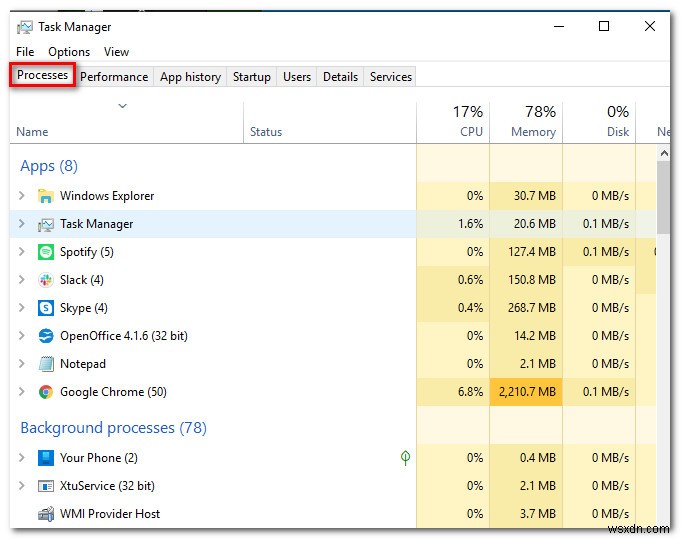Click the sort chevron above Name column
The height and width of the screenshot is (539, 681).
point(122,106)
